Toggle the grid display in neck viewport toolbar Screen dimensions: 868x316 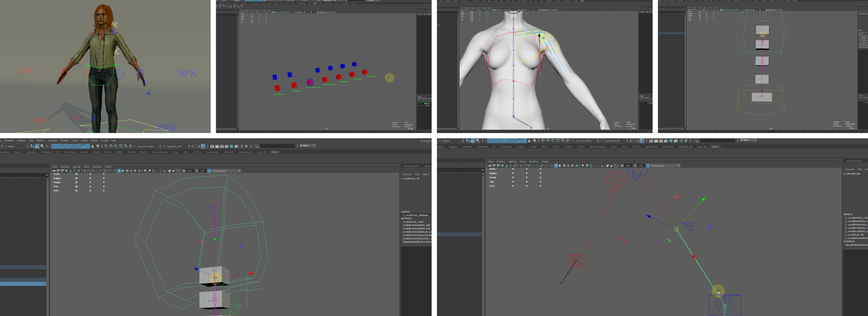pyautogui.click(x=85, y=171)
